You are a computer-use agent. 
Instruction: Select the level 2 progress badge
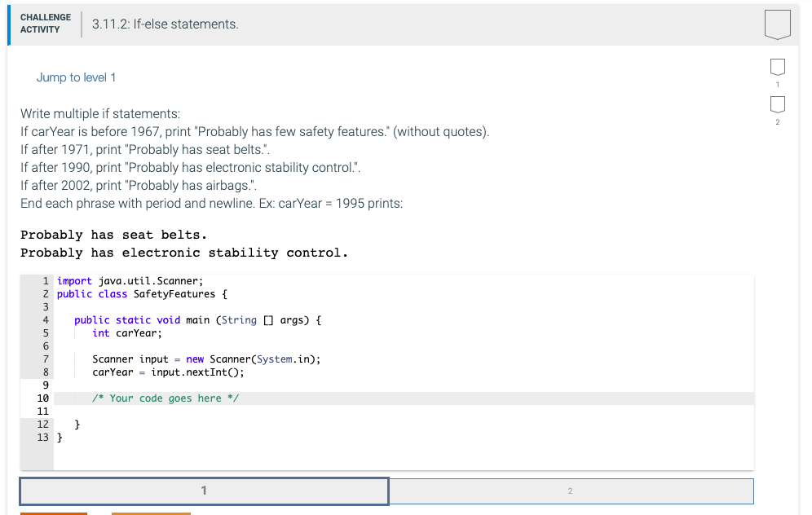tap(777, 104)
